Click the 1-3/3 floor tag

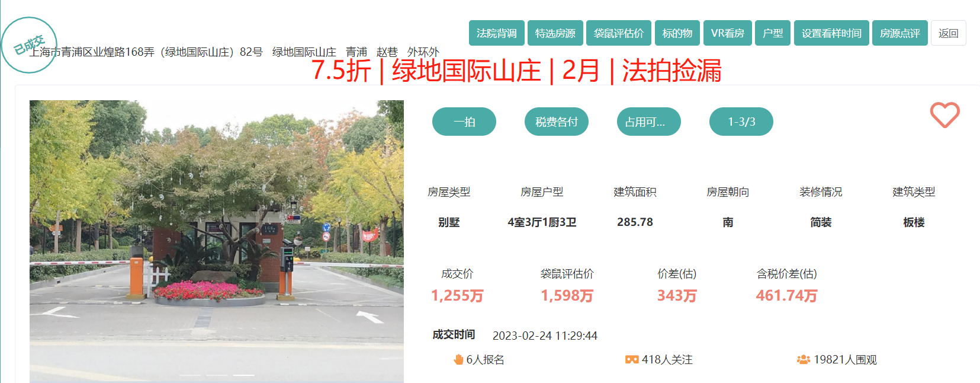tap(741, 122)
